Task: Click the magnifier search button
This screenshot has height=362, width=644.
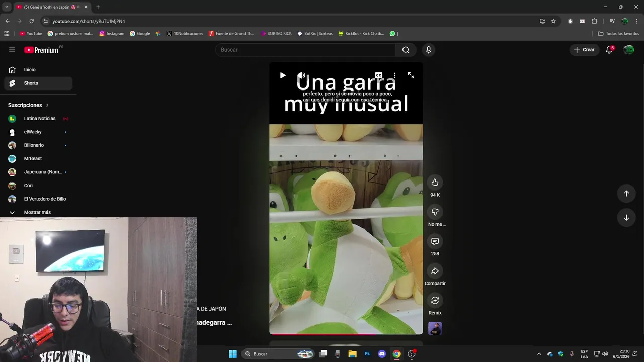Action: click(406, 50)
